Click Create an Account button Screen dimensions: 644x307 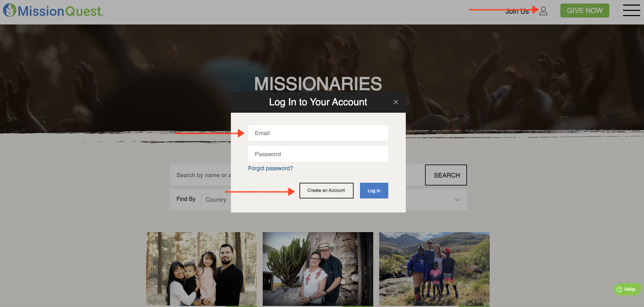click(x=326, y=190)
